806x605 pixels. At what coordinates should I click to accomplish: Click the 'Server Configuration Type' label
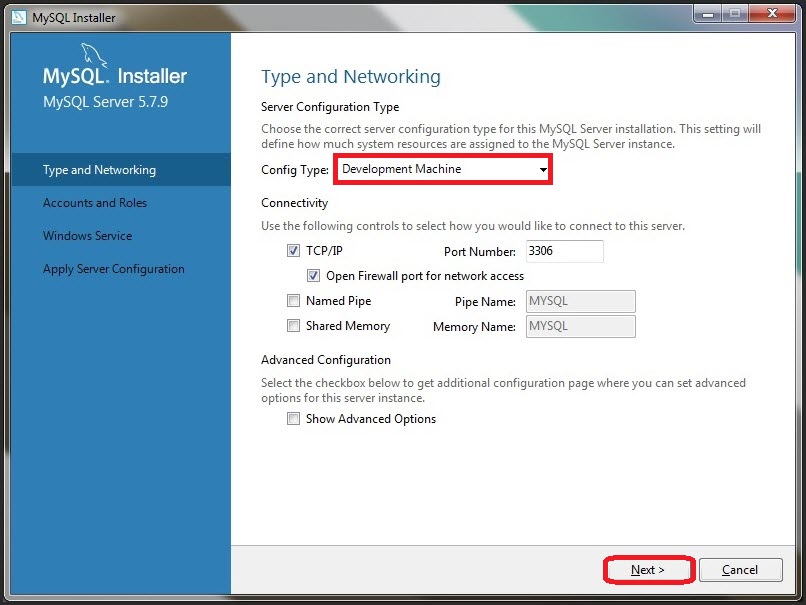point(330,107)
